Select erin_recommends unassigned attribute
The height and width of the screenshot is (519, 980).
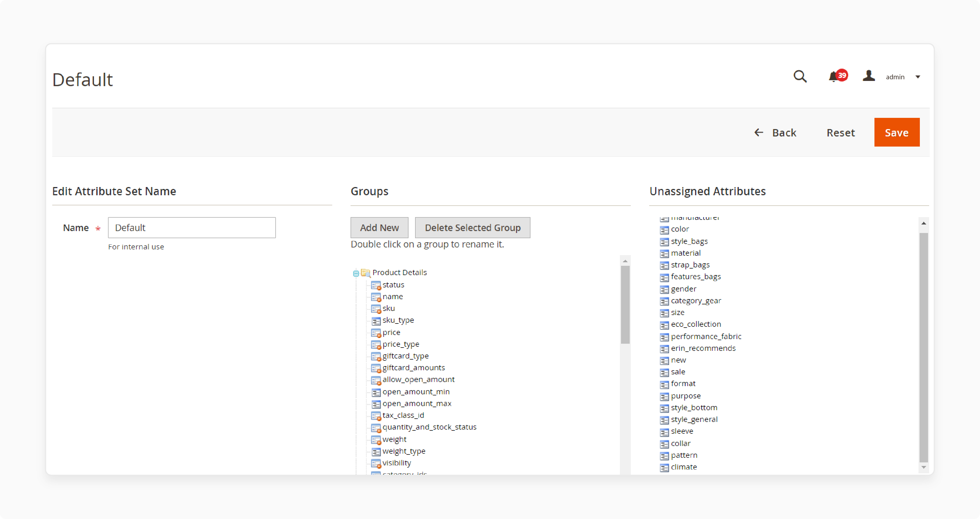703,348
